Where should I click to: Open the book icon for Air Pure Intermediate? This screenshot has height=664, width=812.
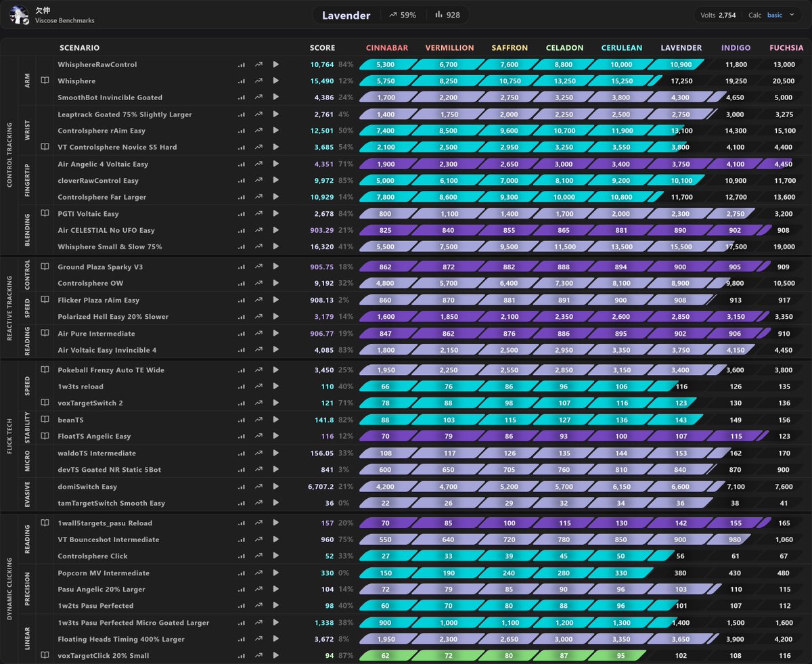[x=45, y=333]
